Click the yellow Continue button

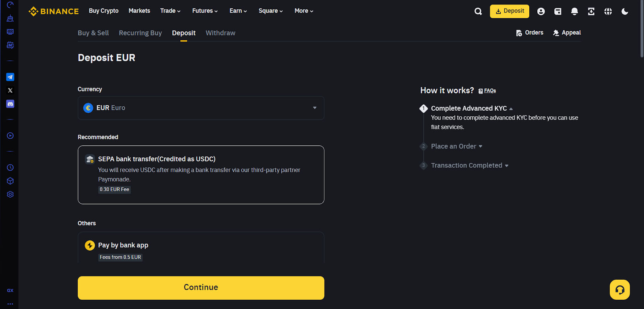pyautogui.click(x=201, y=288)
